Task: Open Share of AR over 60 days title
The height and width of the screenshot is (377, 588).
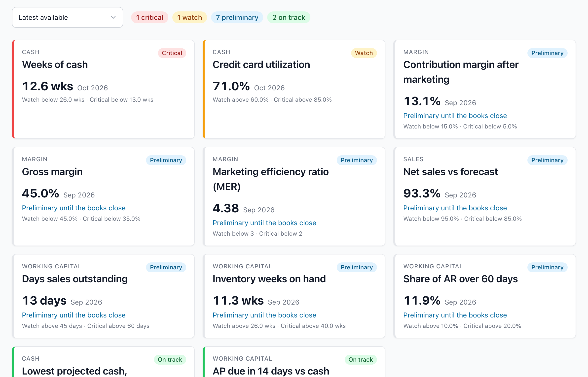Action: [460, 279]
